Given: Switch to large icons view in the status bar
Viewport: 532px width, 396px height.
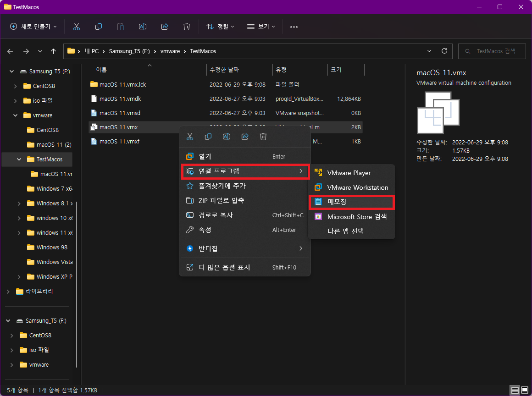Looking at the screenshot, I should [x=525, y=390].
